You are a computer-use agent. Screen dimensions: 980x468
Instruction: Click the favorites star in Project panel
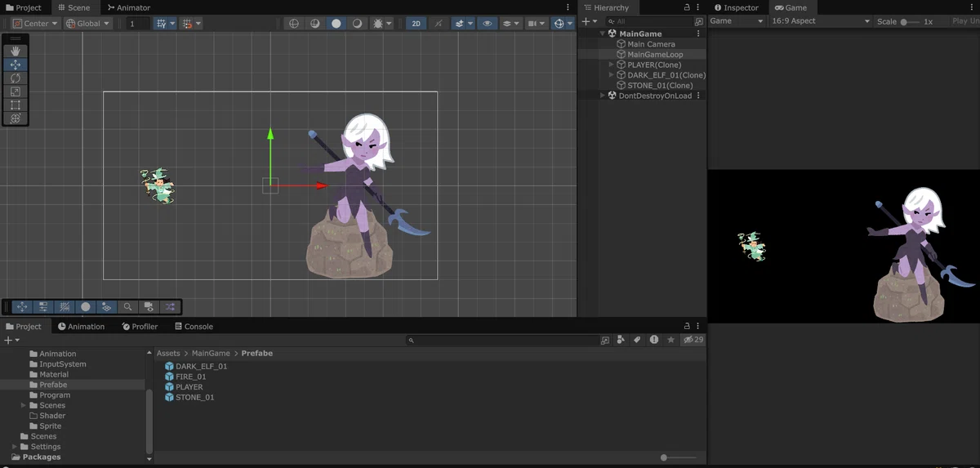tap(670, 340)
